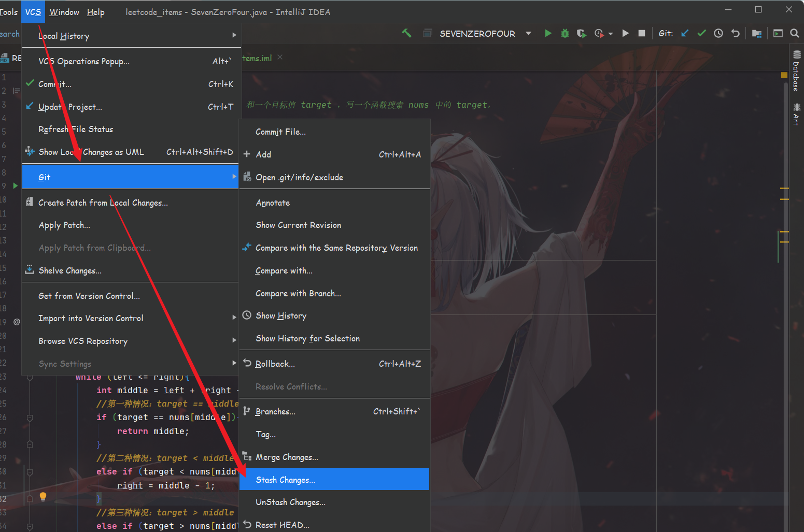Screen dimensions: 804x532
Task: Choose the plain Compare with... item
Action: tap(334, 270)
